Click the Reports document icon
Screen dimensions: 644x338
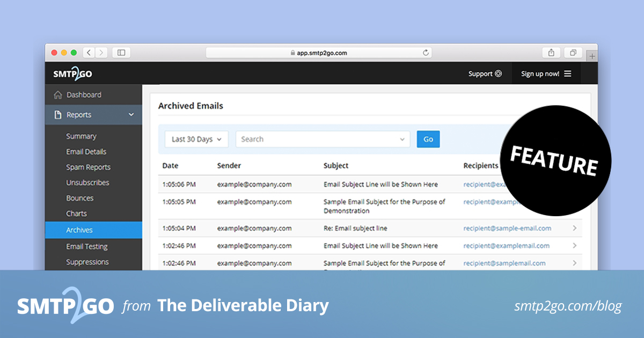tap(58, 114)
